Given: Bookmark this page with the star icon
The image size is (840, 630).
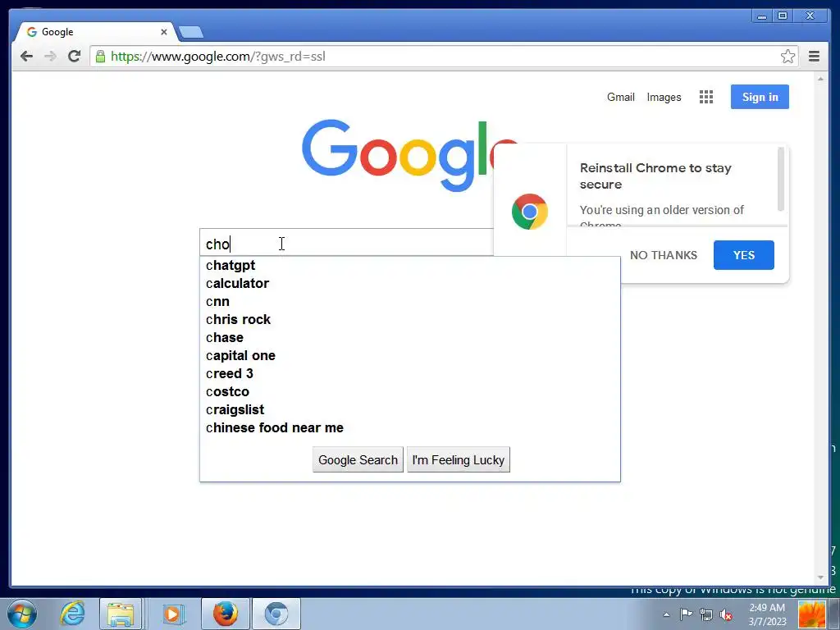Looking at the screenshot, I should pos(787,57).
